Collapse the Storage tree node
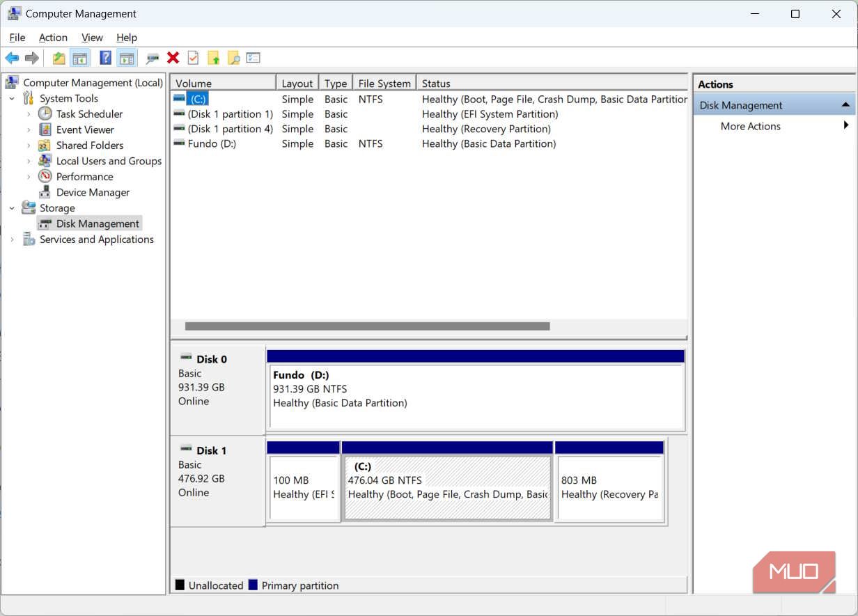Viewport: 858px width, 616px height. coord(12,207)
